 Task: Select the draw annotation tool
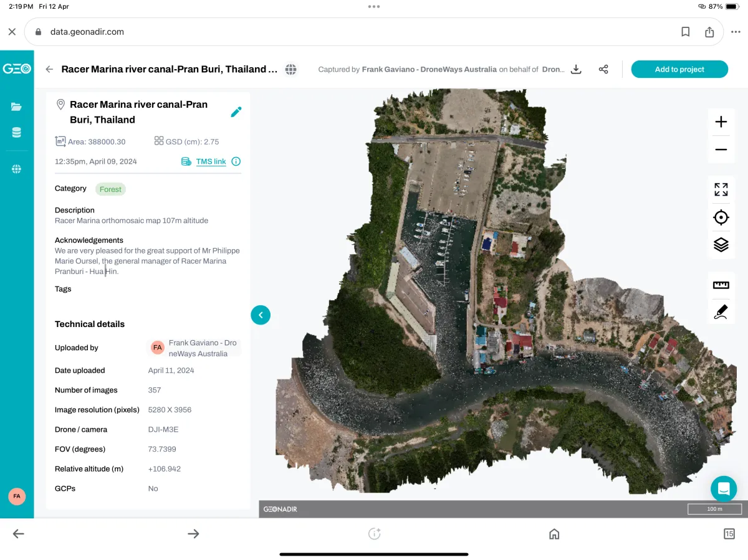pyautogui.click(x=721, y=311)
